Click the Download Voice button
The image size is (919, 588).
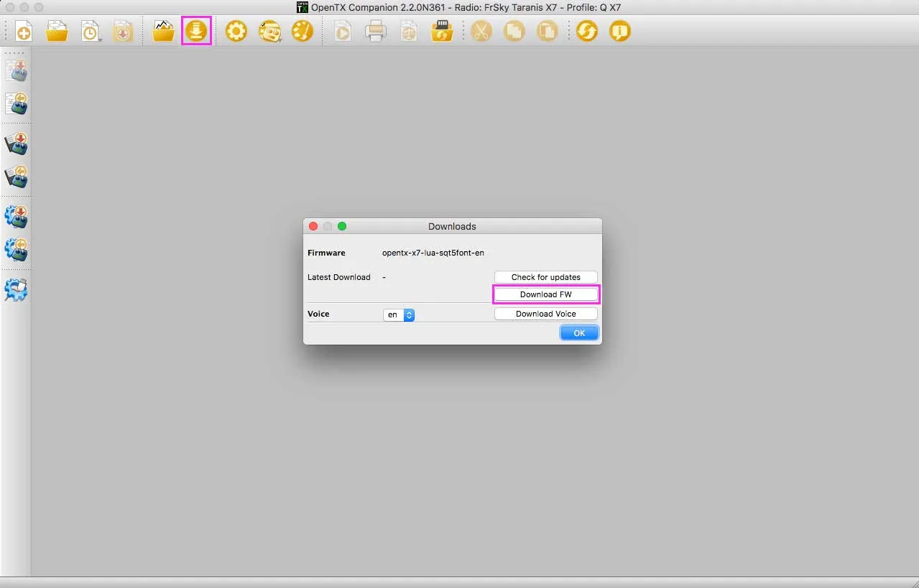coord(545,314)
